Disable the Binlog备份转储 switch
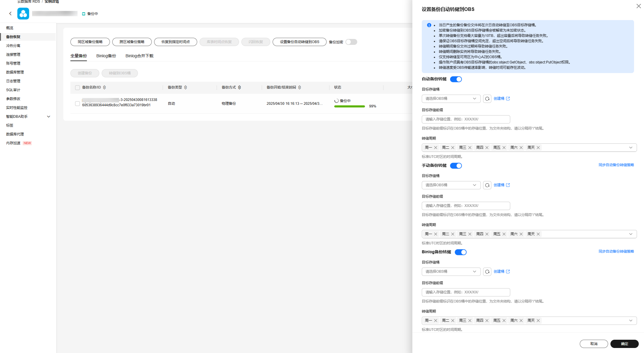This screenshot has width=644, height=353. coord(460,252)
